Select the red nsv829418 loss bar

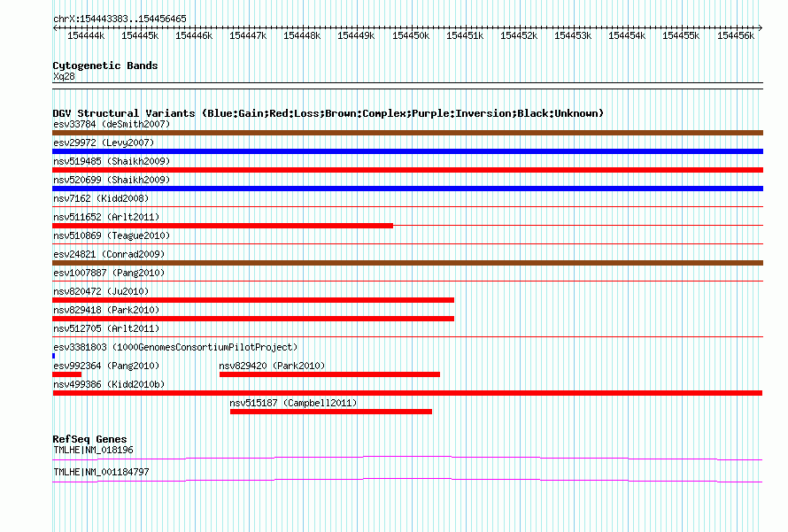point(253,319)
